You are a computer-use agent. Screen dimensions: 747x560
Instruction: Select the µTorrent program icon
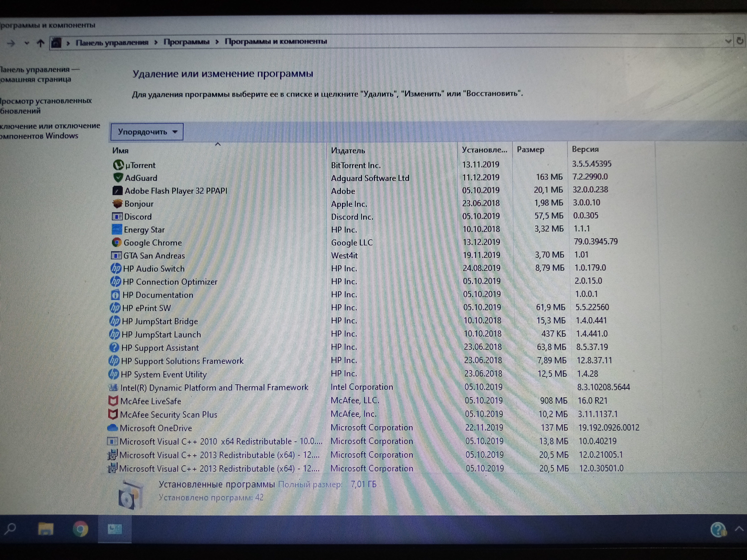[x=118, y=165]
